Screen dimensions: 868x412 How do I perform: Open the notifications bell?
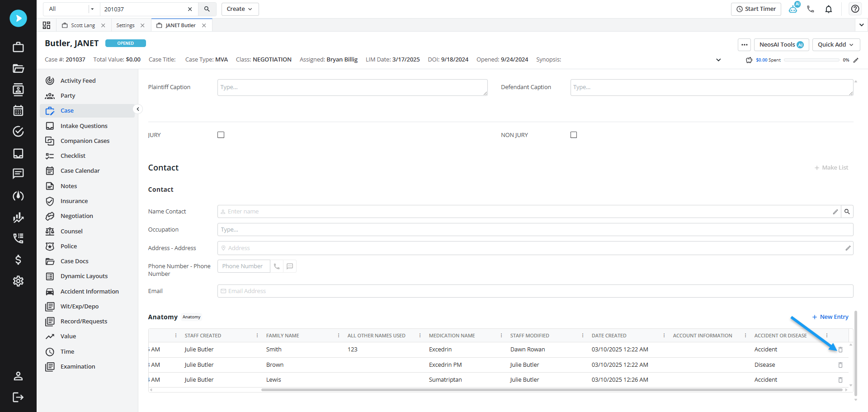pyautogui.click(x=829, y=9)
